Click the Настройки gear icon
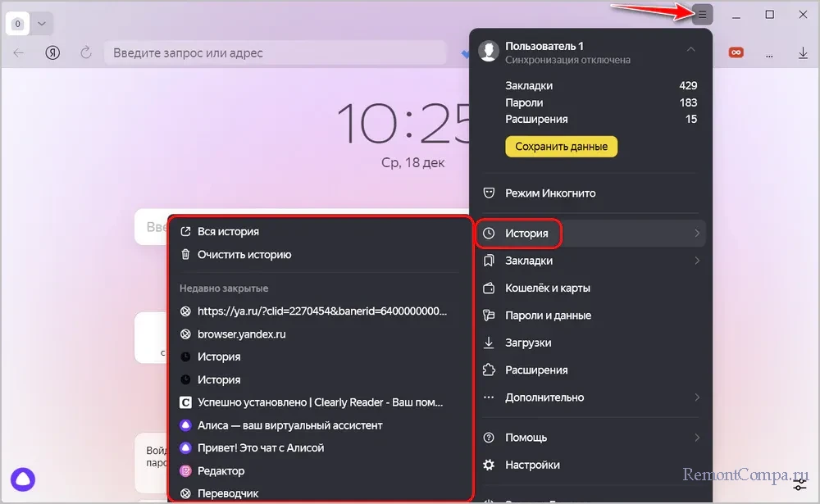Image resolution: width=820 pixels, height=504 pixels. point(489,465)
